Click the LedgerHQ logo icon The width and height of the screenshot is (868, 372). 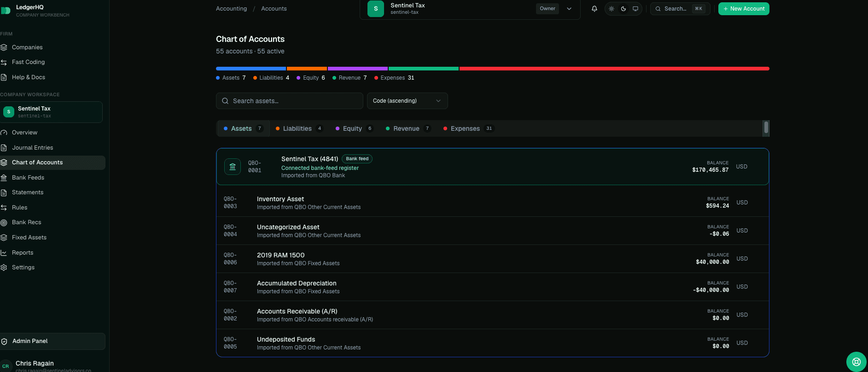coord(6,11)
